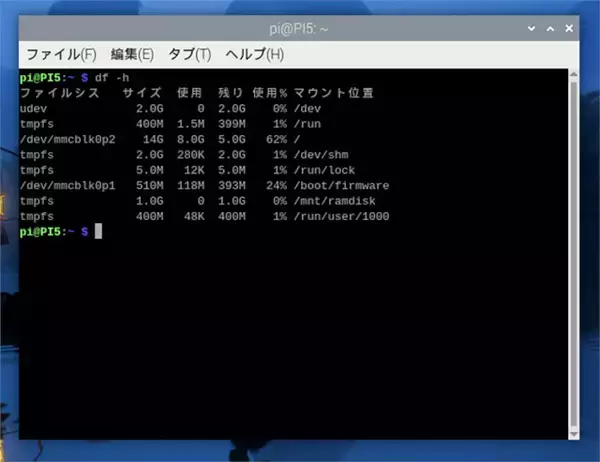This screenshot has width=600, height=462.
Task: Click the '393M' remaining value
Action: click(x=232, y=186)
